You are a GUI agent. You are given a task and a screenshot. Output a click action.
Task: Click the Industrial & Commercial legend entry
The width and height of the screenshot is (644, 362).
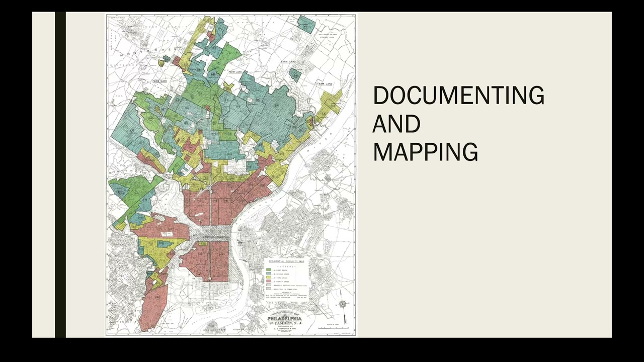(281, 289)
